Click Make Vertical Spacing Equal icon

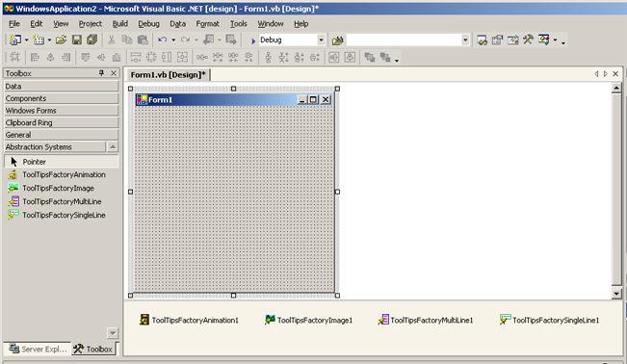[269, 58]
